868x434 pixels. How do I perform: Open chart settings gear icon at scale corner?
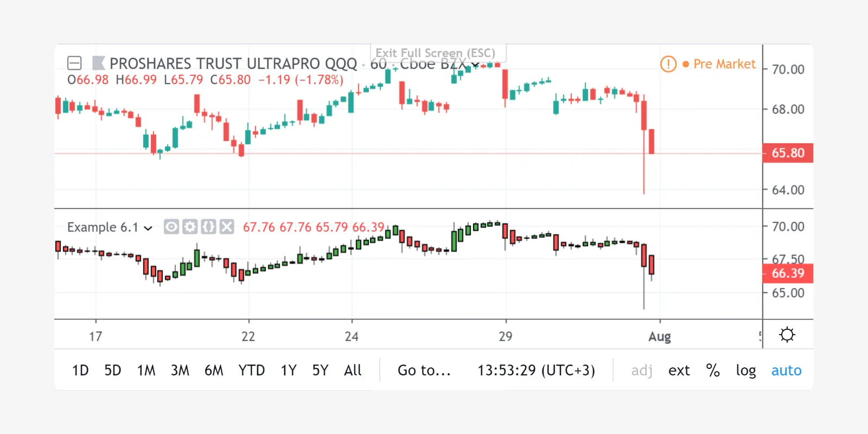coord(787,335)
